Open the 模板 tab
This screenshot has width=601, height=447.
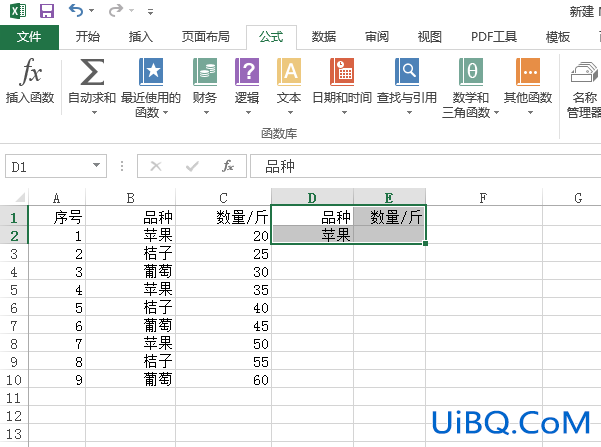pyautogui.click(x=558, y=37)
